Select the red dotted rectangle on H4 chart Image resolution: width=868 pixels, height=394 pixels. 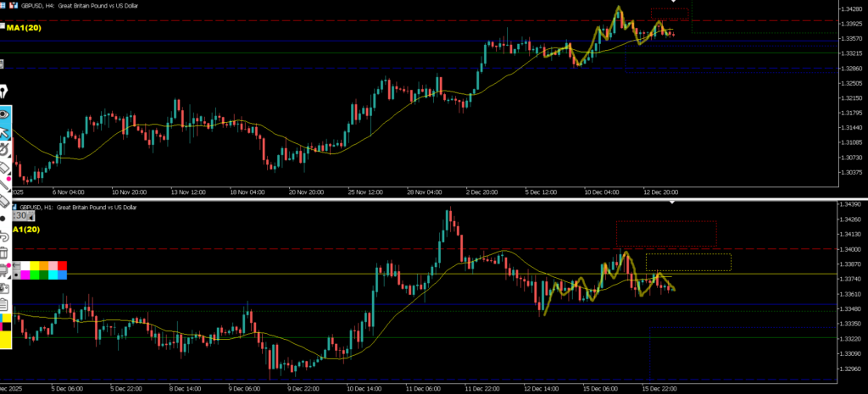670,14
